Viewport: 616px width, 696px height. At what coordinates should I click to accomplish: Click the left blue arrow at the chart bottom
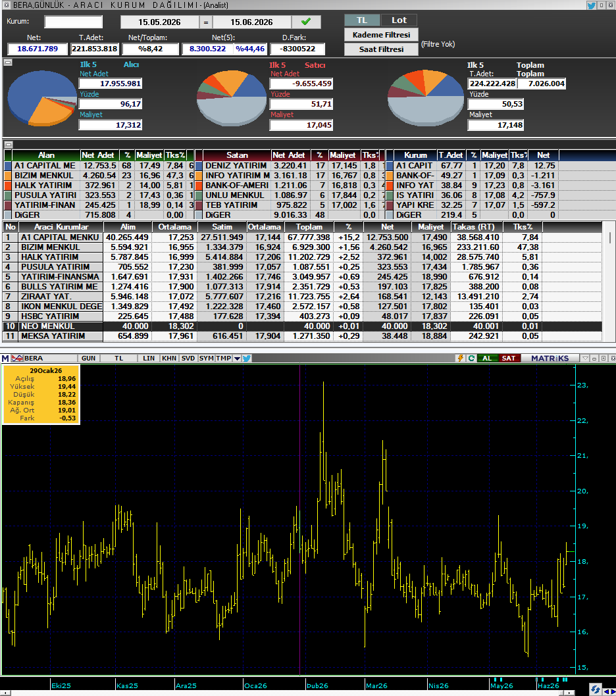[x=605, y=691]
